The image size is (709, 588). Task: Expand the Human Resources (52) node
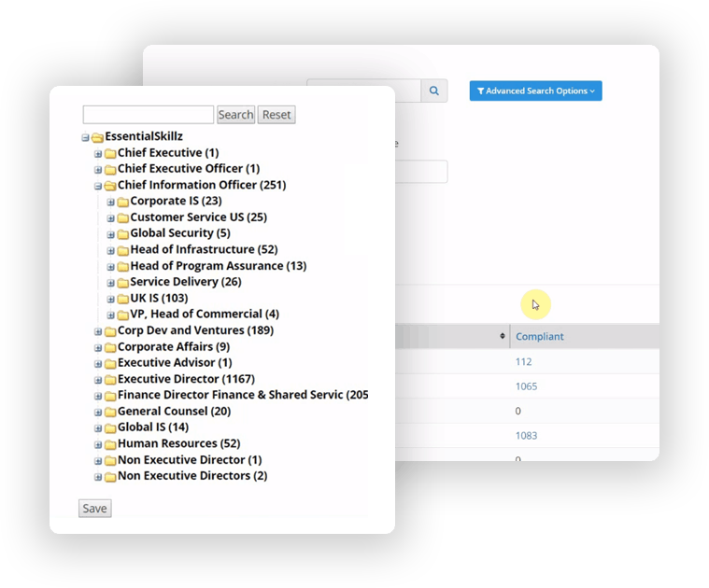click(98, 444)
